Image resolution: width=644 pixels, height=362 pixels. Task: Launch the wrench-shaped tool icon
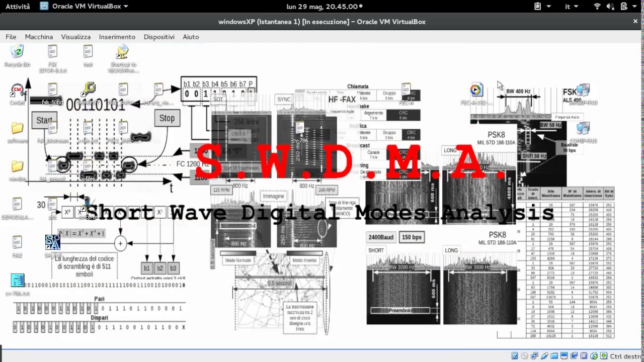pos(89,90)
